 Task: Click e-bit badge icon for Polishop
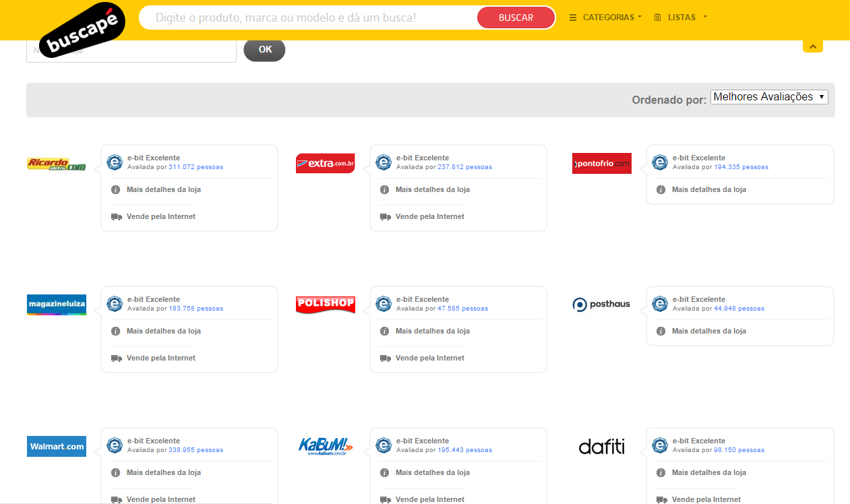pos(384,304)
